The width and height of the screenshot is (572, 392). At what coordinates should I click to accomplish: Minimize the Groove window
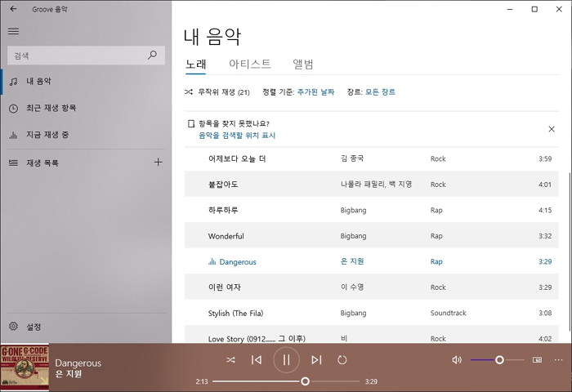pyautogui.click(x=510, y=10)
